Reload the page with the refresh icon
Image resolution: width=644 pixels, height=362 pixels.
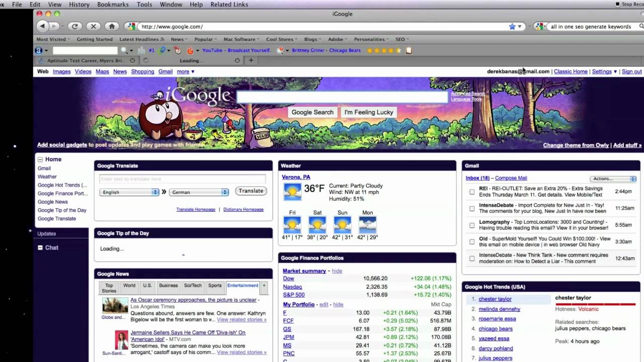(74, 26)
